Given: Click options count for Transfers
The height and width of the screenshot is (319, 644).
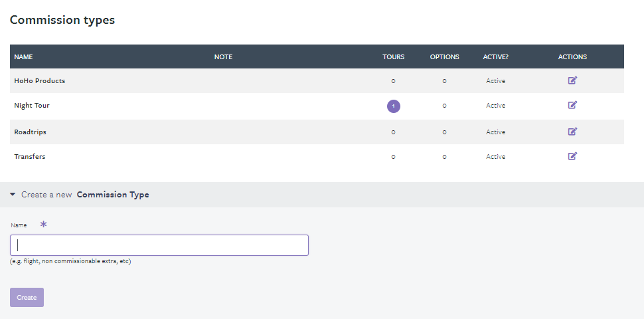Looking at the screenshot, I should point(444,157).
